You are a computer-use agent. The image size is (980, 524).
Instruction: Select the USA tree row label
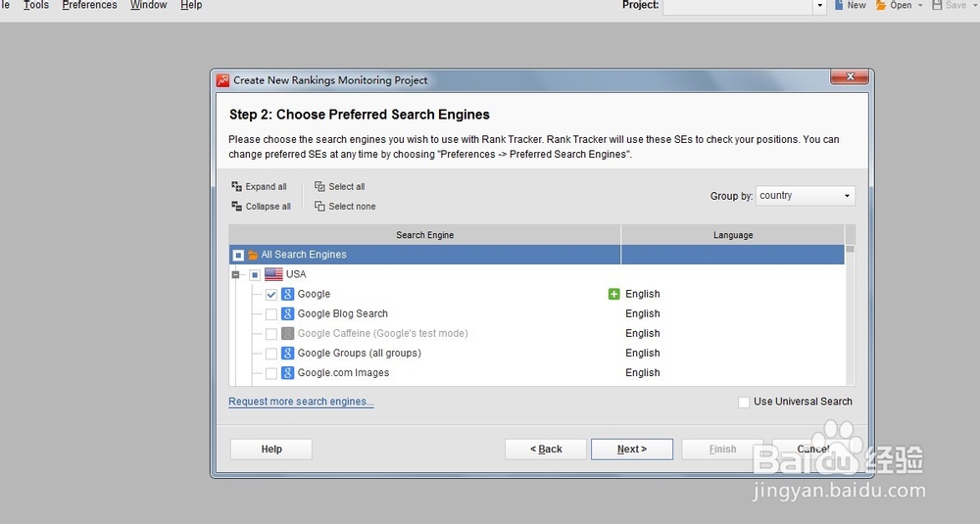click(x=296, y=274)
